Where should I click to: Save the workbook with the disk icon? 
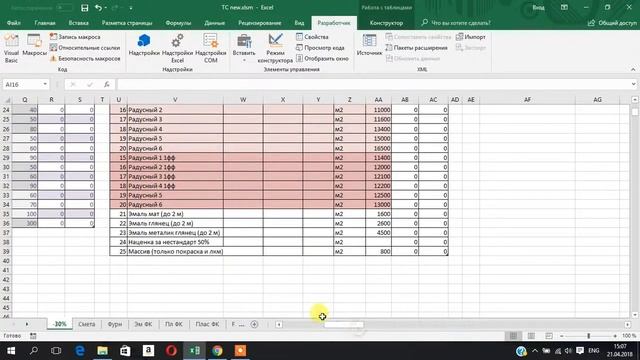84,8
